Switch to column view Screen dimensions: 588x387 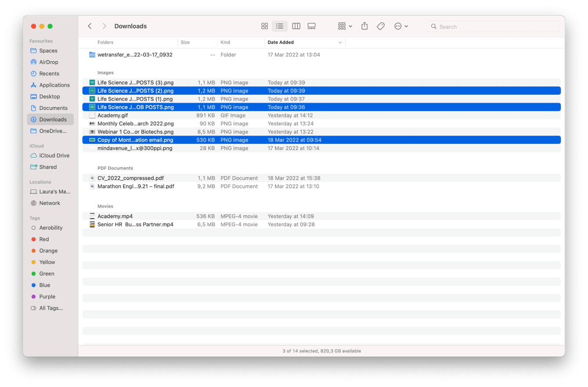pyautogui.click(x=296, y=26)
